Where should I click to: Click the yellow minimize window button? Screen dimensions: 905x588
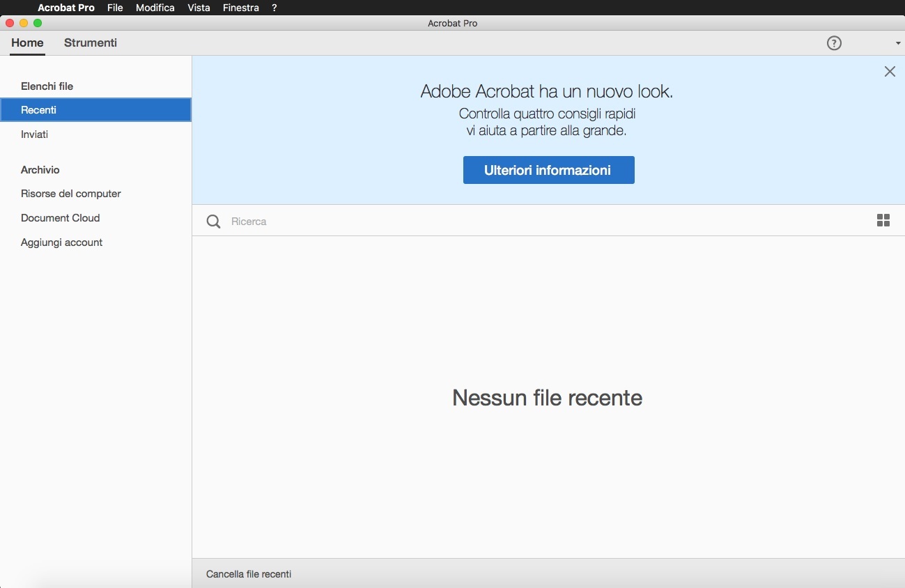pos(24,23)
